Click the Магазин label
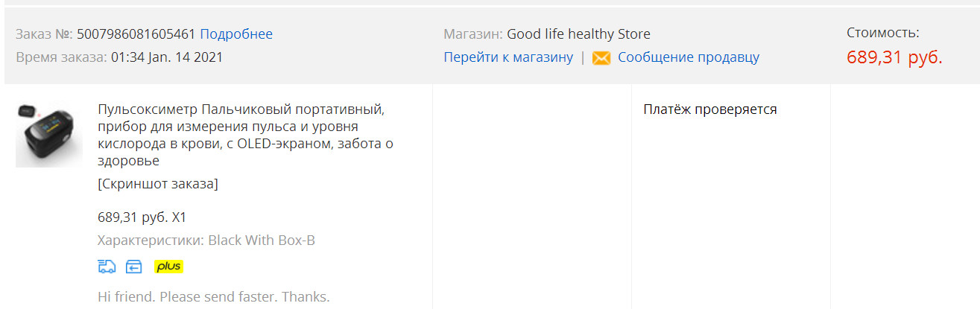The image size is (980, 309). [473, 34]
